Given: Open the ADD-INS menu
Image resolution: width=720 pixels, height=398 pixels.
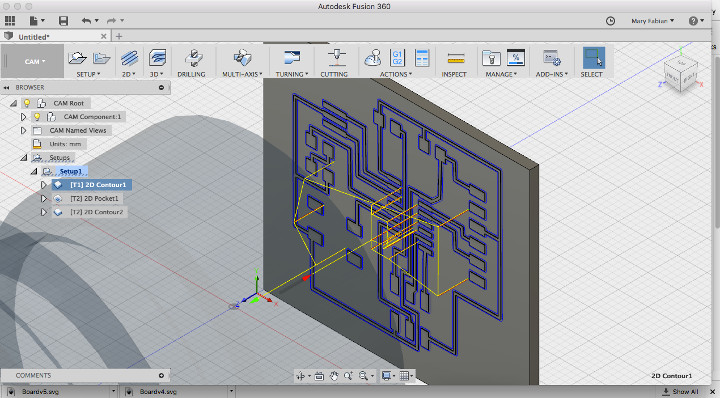Looking at the screenshot, I should 551,74.
